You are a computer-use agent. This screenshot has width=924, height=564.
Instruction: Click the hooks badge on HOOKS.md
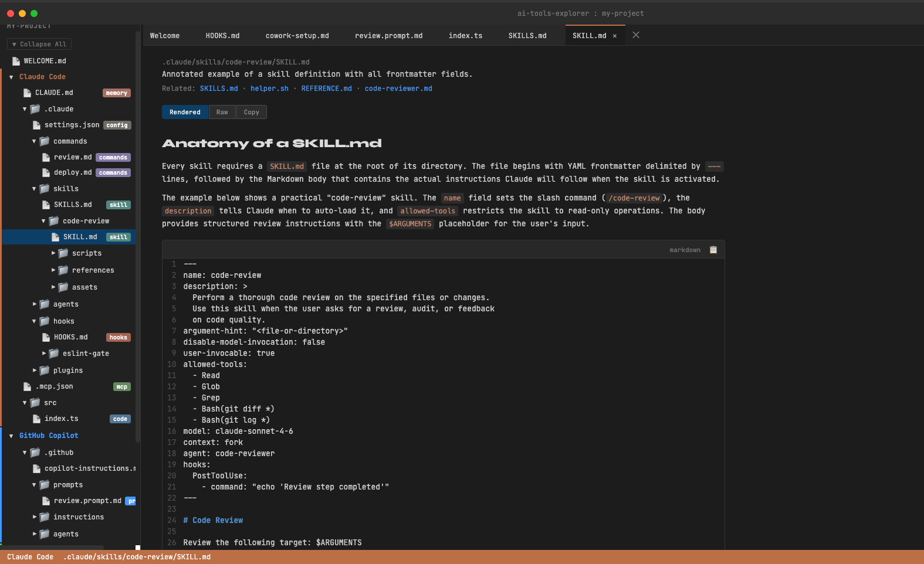click(x=119, y=337)
